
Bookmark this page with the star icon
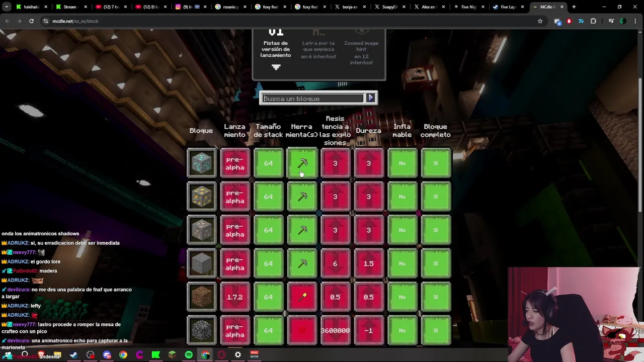pyautogui.click(x=540, y=21)
